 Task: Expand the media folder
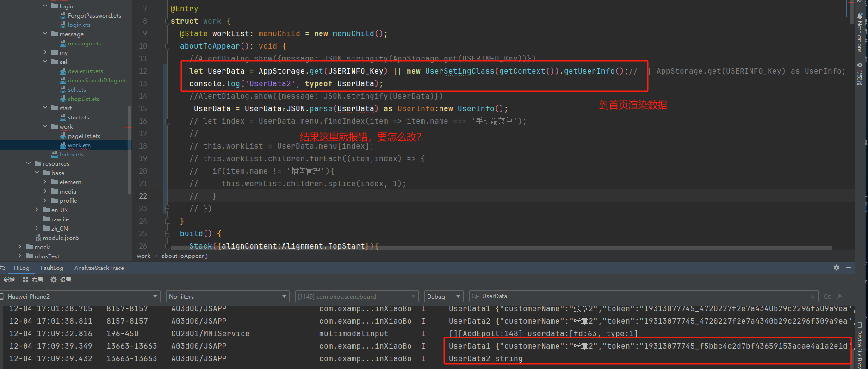pyautogui.click(x=45, y=191)
